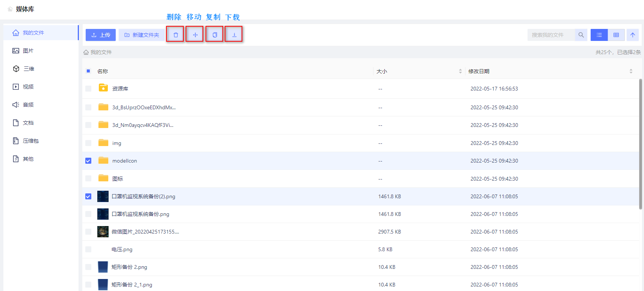Open 三维 category in sidebar

41,69
